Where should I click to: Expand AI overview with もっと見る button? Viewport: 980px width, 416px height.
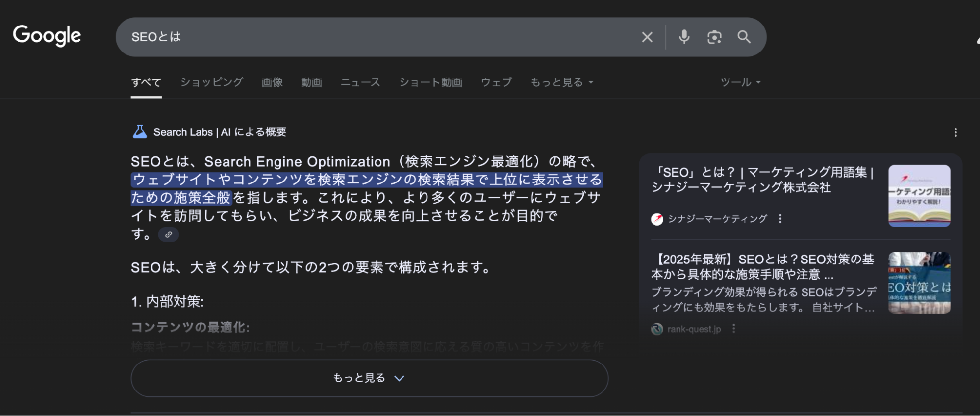tap(369, 378)
